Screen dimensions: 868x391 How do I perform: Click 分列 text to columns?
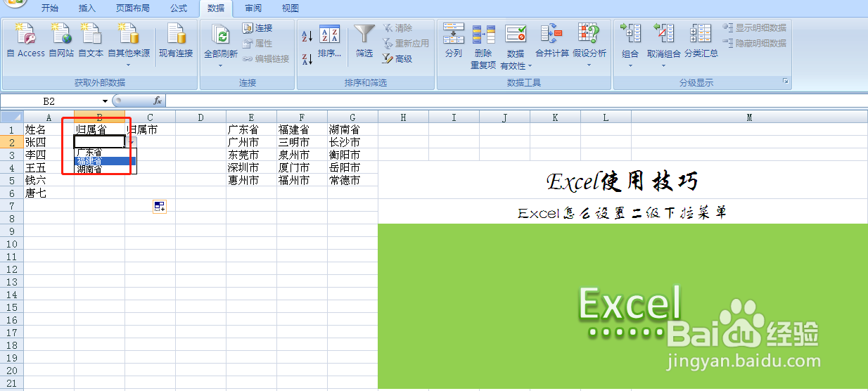[454, 41]
